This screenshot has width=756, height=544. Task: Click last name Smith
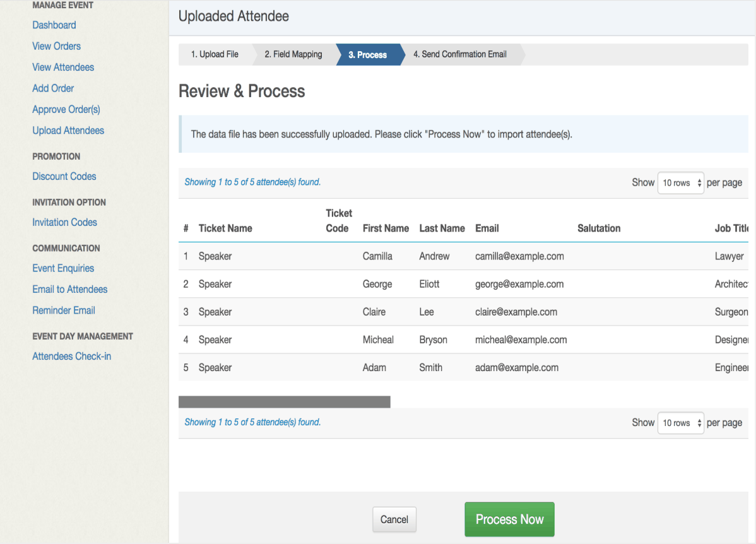pos(430,368)
